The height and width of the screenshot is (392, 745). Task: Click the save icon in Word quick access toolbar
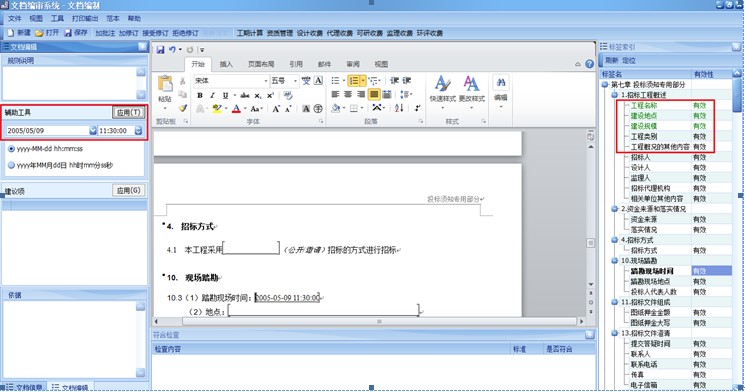click(160, 50)
